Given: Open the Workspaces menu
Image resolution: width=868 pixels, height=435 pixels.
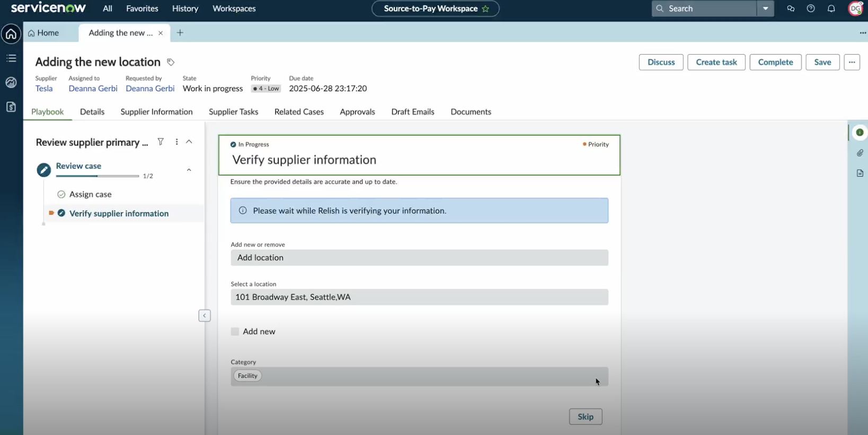Looking at the screenshot, I should pos(234,8).
